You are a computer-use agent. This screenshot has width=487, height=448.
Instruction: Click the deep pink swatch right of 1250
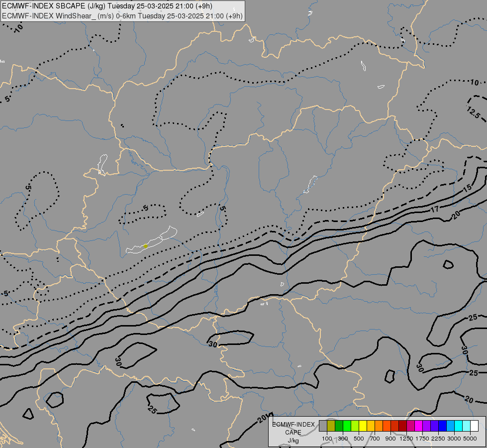[x=410, y=426]
